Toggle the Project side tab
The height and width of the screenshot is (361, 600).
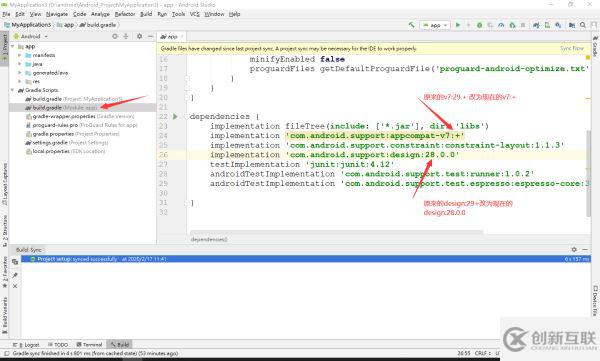[x=4, y=49]
